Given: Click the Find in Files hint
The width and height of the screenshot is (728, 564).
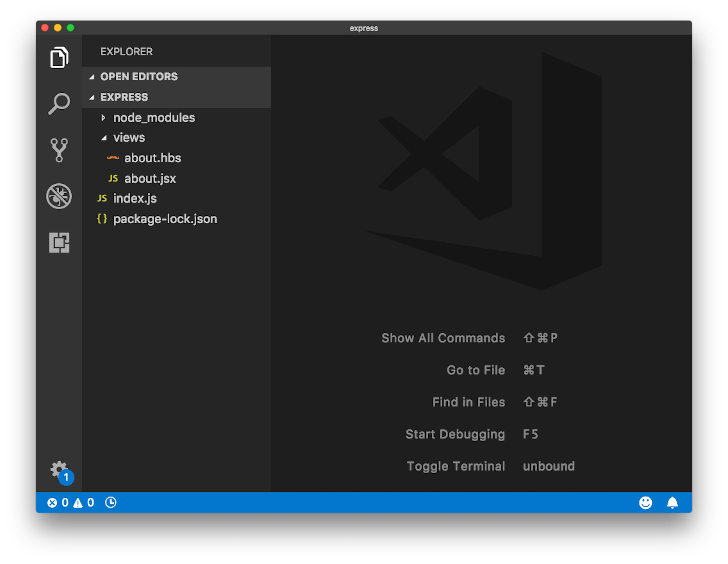Looking at the screenshot, I should click(x=469, y=402).
